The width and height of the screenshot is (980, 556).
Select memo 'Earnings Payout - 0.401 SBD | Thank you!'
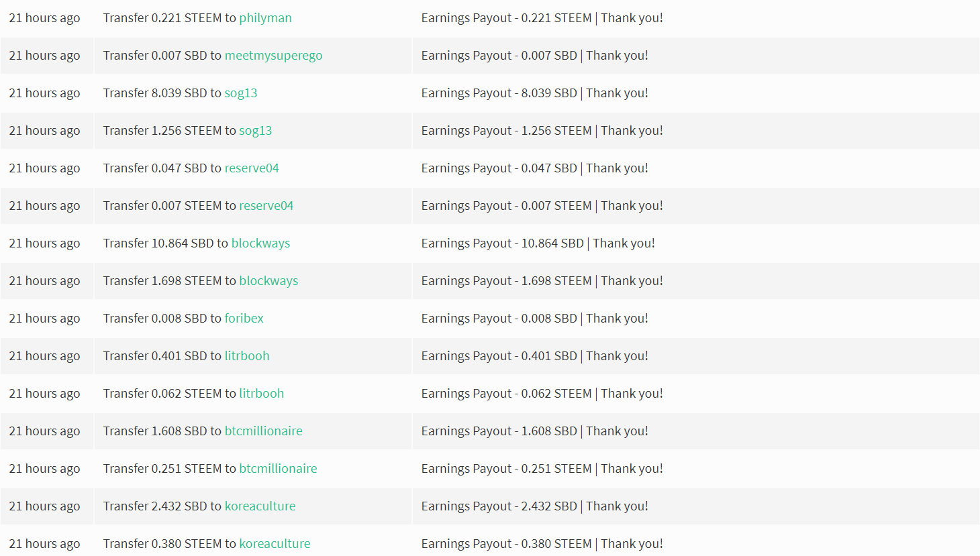click(x=535, y=356)
